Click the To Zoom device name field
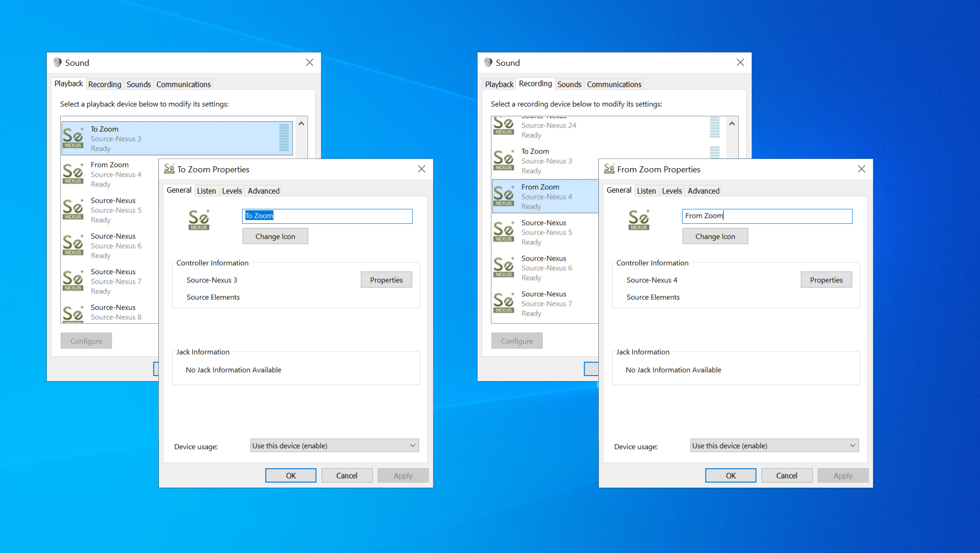 (x=327, y=216)
